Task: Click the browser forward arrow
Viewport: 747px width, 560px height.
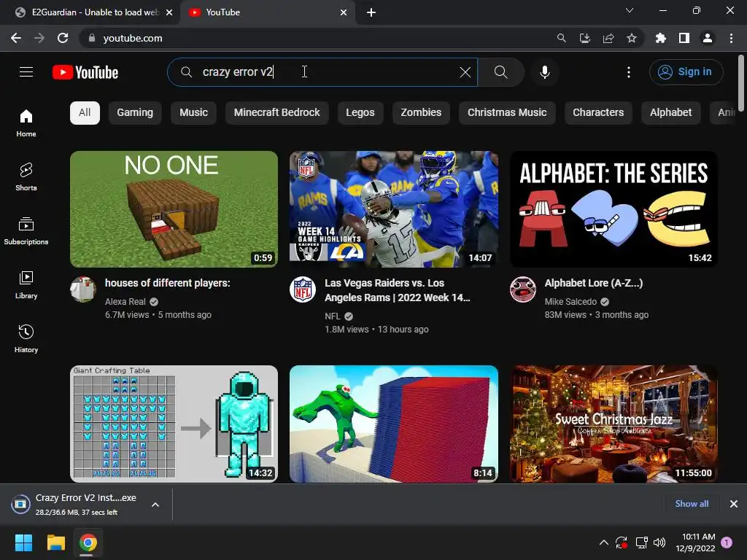Action: [39, 38]
